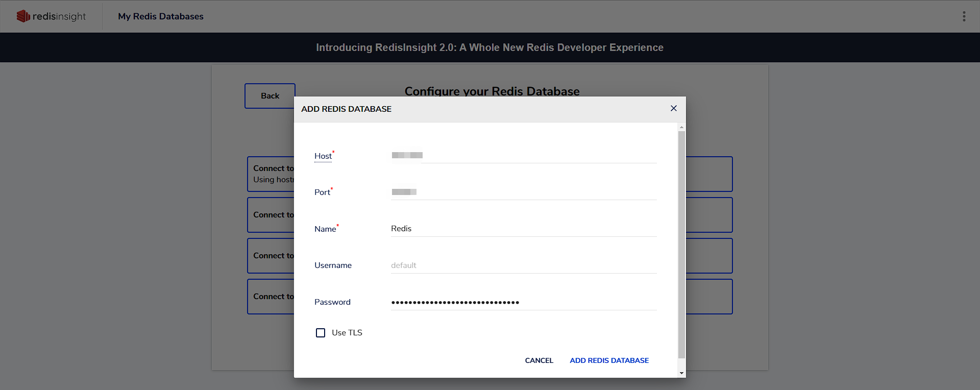The image size is (980, 390).
Task: Focus the Name field containing Redis
Action: click(524, 229)
